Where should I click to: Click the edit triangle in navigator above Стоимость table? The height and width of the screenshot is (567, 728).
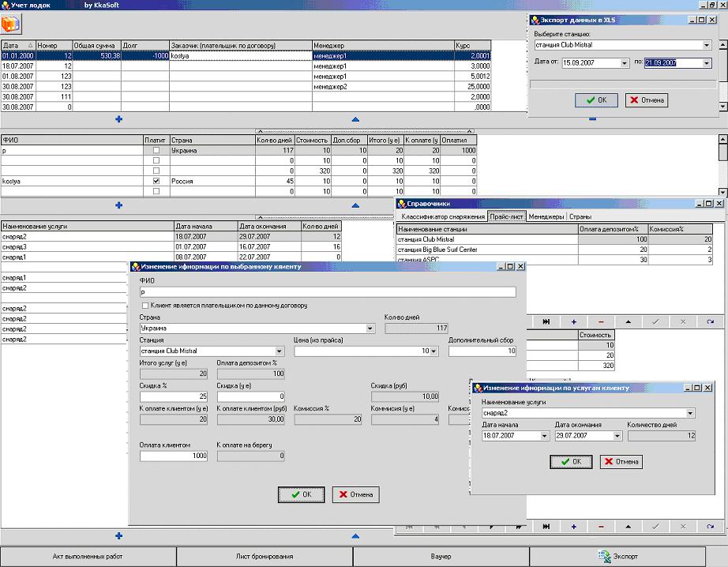pos(629,322)
